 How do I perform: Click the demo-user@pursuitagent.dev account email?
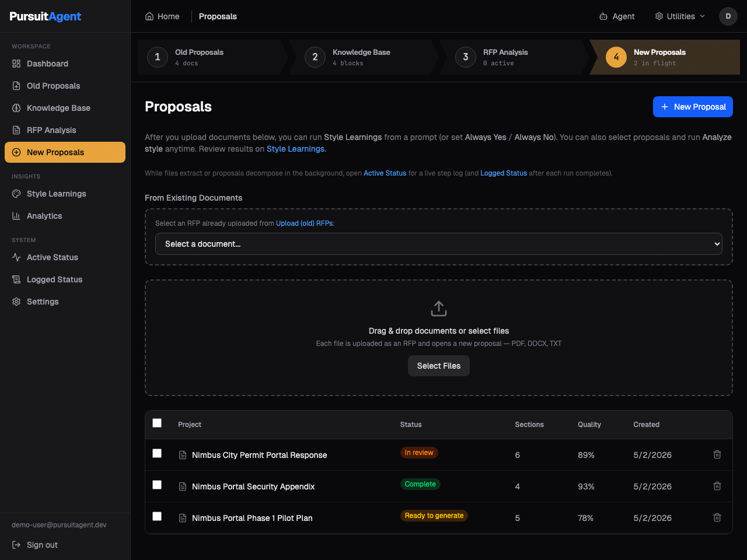point(59,525)
